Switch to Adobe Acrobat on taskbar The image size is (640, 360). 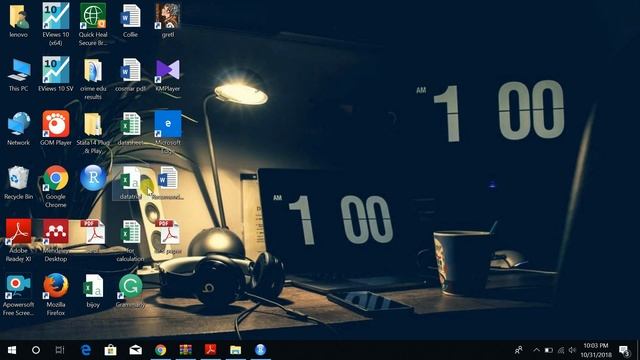tap(211, 350)
